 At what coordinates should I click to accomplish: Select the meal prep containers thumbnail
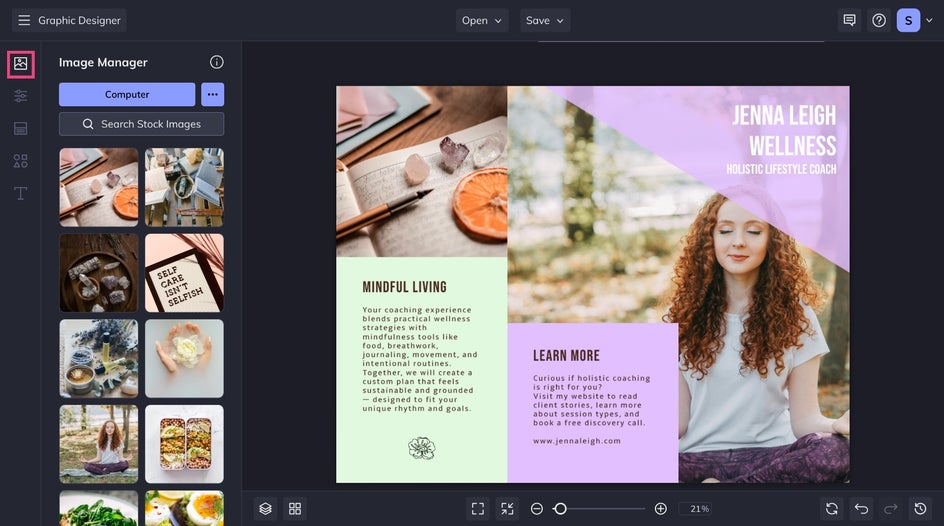tap(184, 444)
